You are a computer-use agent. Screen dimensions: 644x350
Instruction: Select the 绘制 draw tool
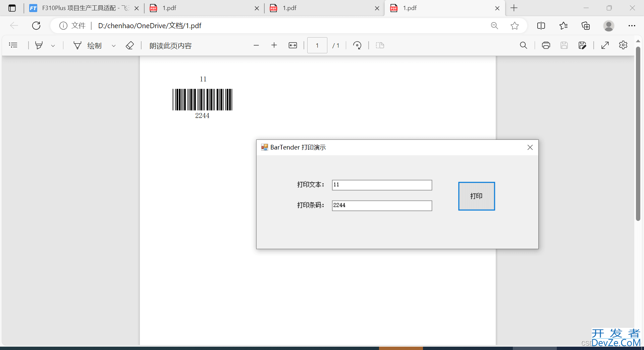[88, 45]
